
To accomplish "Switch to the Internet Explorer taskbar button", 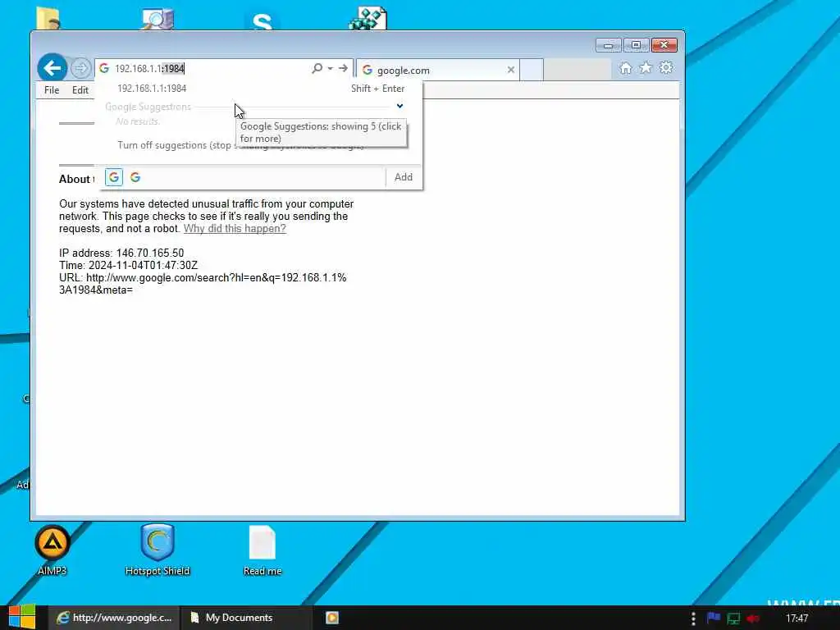I will 114,618.
